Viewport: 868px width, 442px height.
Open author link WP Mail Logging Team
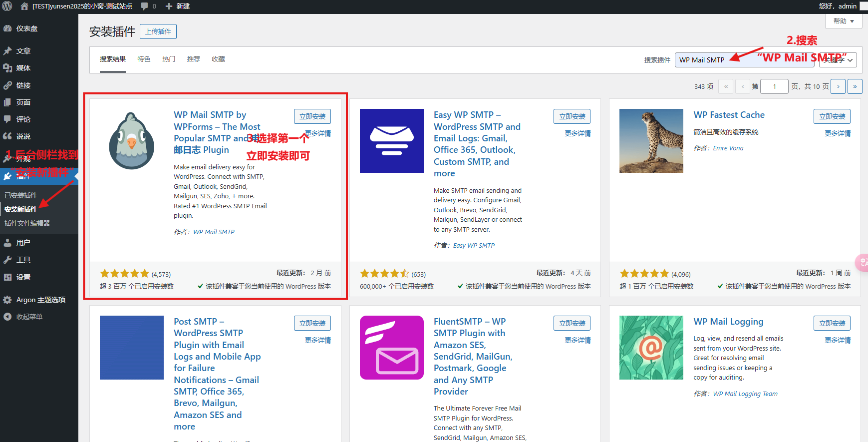pos(745,394)
